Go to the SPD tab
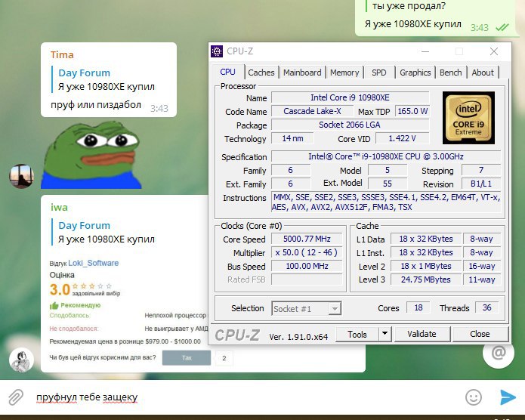This screenshot has width=525, height=420. (x=378, y=73)
